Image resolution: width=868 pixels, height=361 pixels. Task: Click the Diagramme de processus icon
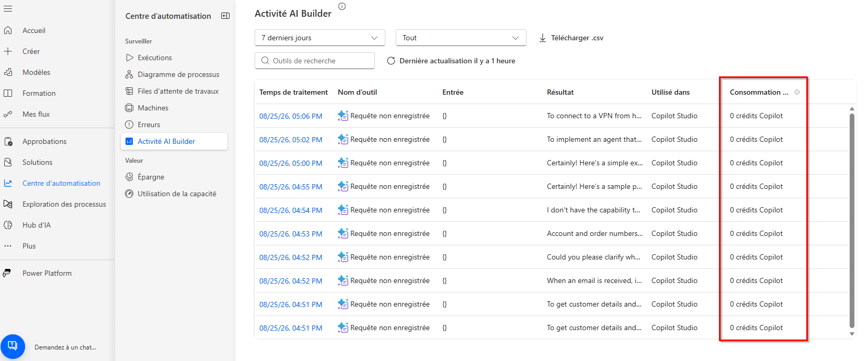[129, 74]
